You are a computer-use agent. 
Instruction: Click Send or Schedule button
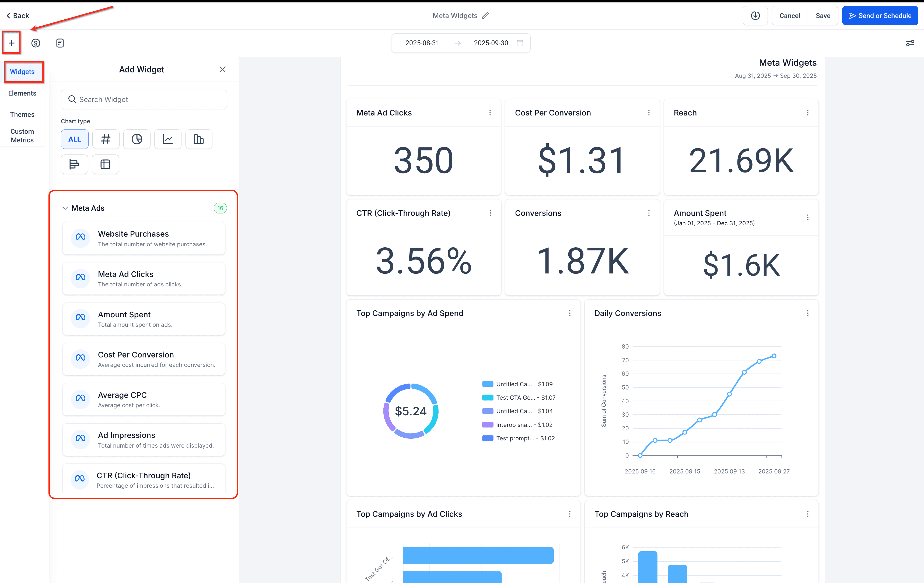pyautogui.click(x=880, y=16)
